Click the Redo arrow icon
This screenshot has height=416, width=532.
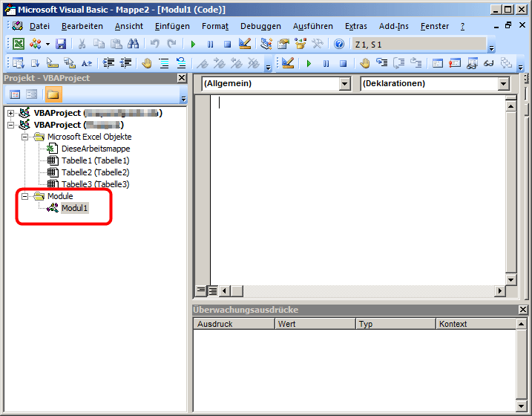pos(171,44)
